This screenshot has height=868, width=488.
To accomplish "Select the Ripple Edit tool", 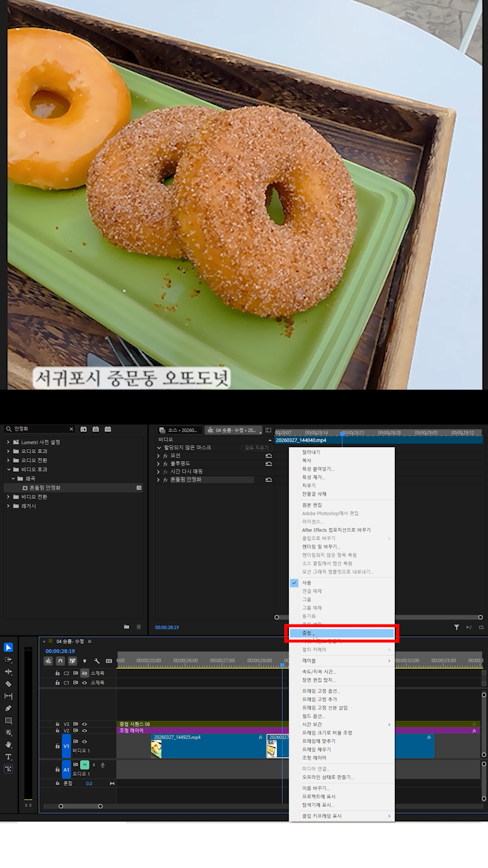I will tap(9, 672).
